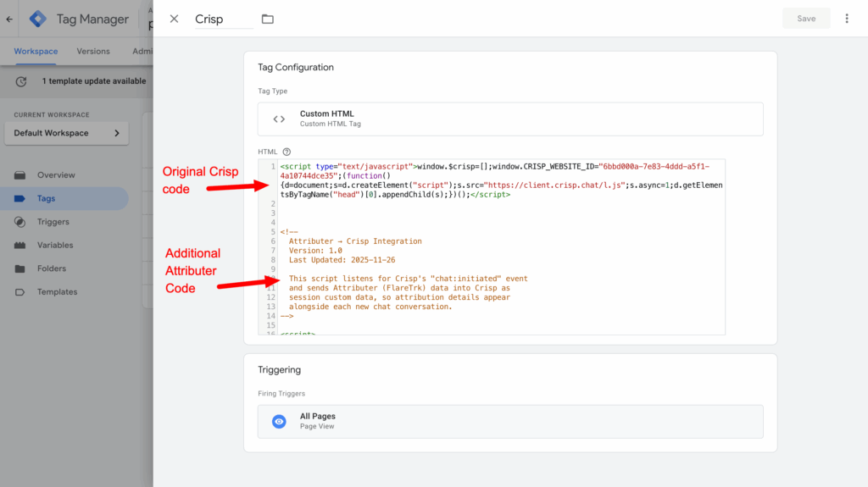
Task: Expand the Default Workspace selector
Action: (66, 133)
